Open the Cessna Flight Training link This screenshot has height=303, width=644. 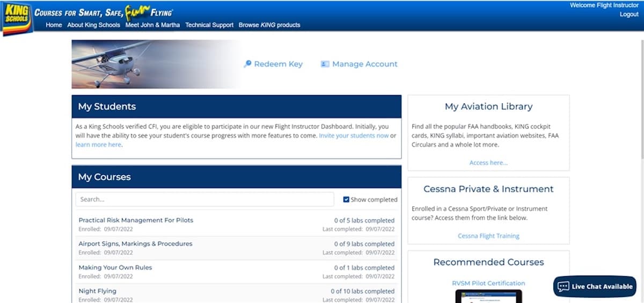click(488, 236)
